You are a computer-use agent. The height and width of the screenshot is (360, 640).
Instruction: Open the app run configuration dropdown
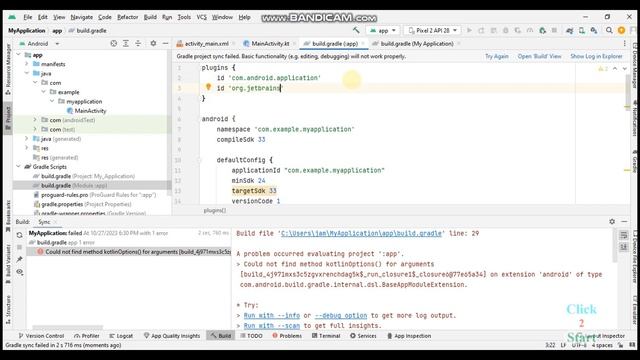pos(382,30)
